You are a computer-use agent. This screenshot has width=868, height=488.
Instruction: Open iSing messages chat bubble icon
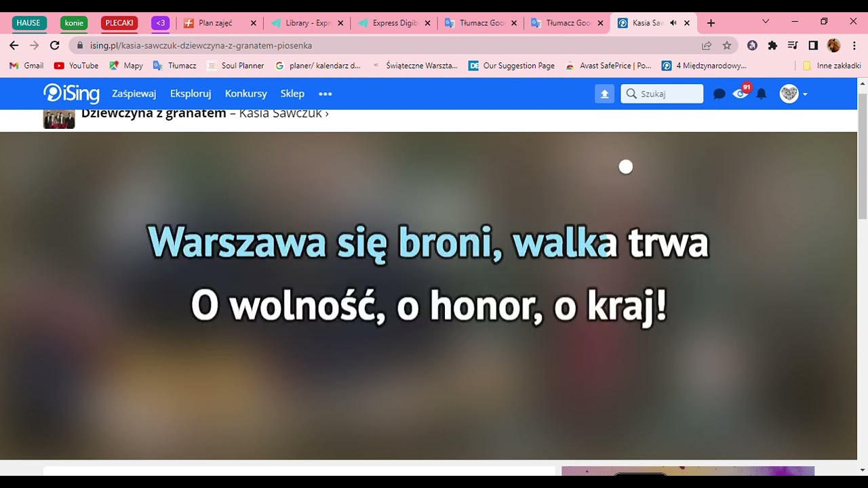[719, 94]
